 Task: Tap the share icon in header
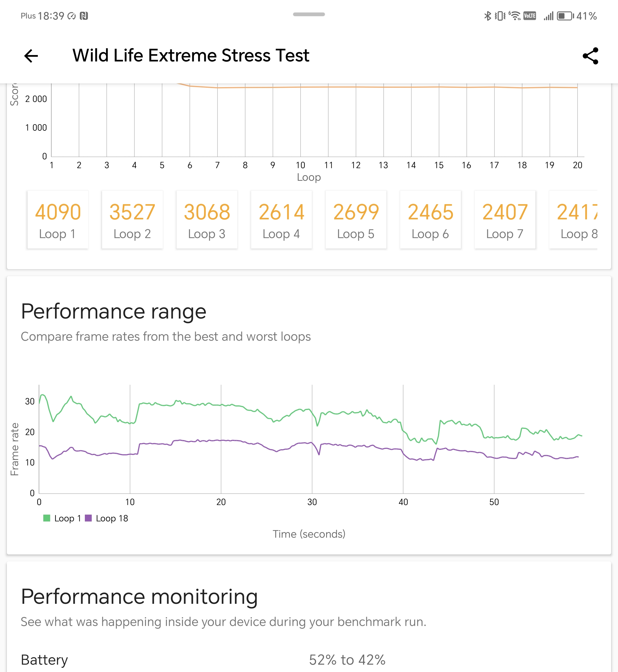(x=590, y=56)
